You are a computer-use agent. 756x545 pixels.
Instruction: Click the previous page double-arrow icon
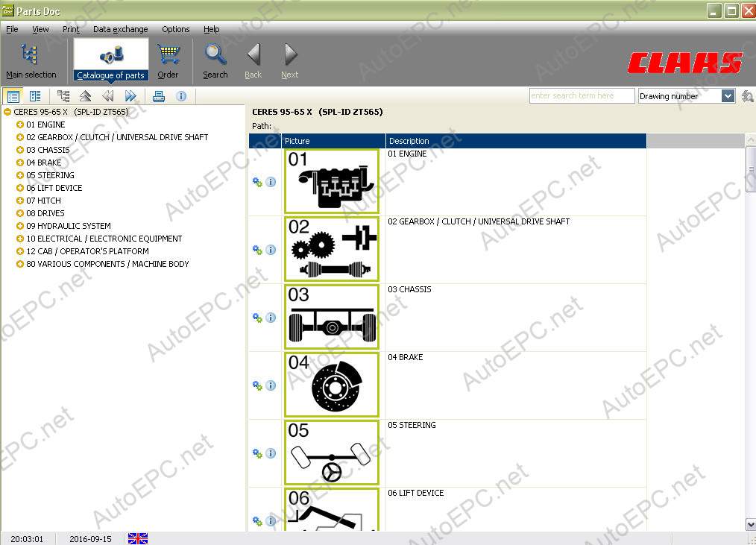[x=108, y=96]
